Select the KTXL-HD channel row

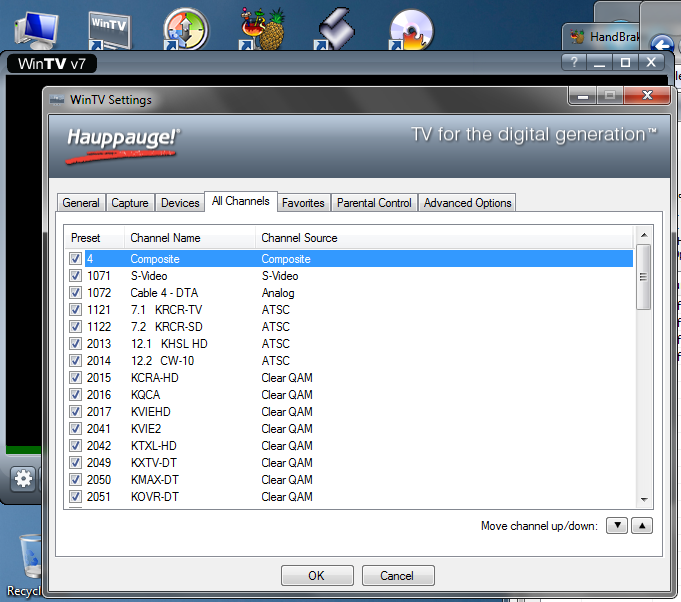coord(349,446)
